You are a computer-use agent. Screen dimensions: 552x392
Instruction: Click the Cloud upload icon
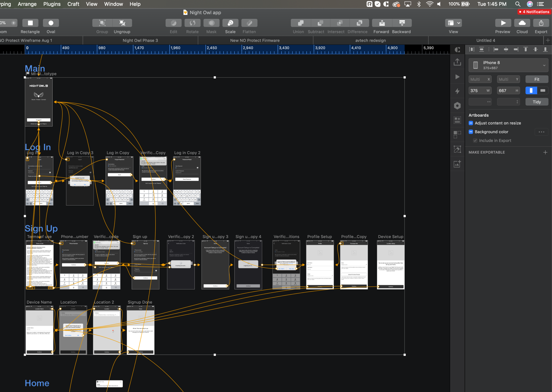coord(522,23)
